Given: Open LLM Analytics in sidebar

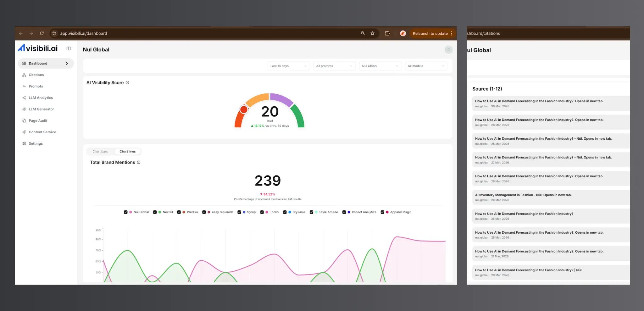Looking at the screenshot, I should pos(41,98).
